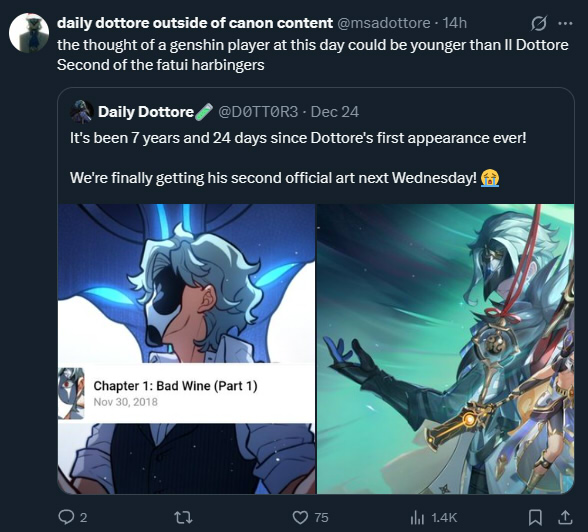
Task: Open the quoted Daily Dottore avatar
Action: 82,112
